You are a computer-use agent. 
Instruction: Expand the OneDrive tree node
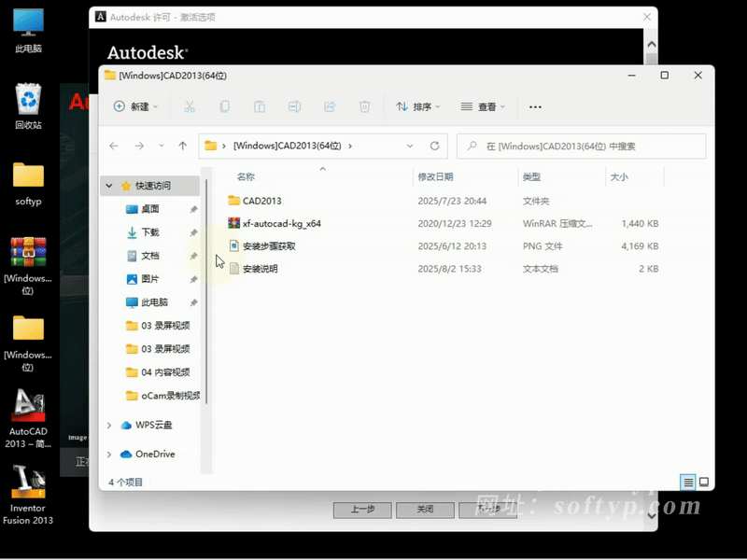coord(109,455)
